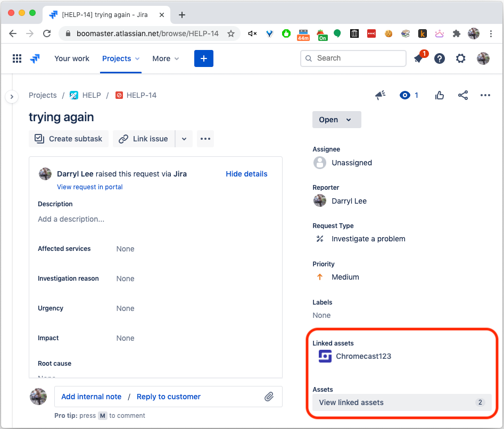The width and height of the screenshot is (504, 429).
Task: Open View request in portal link
Action: tap(90, 187)
